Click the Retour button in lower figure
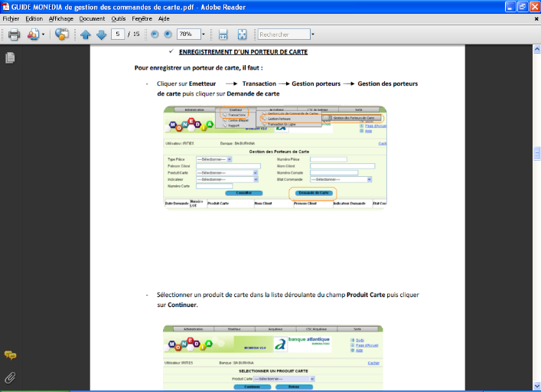This screenshot has height=392, width=541. 294,387
